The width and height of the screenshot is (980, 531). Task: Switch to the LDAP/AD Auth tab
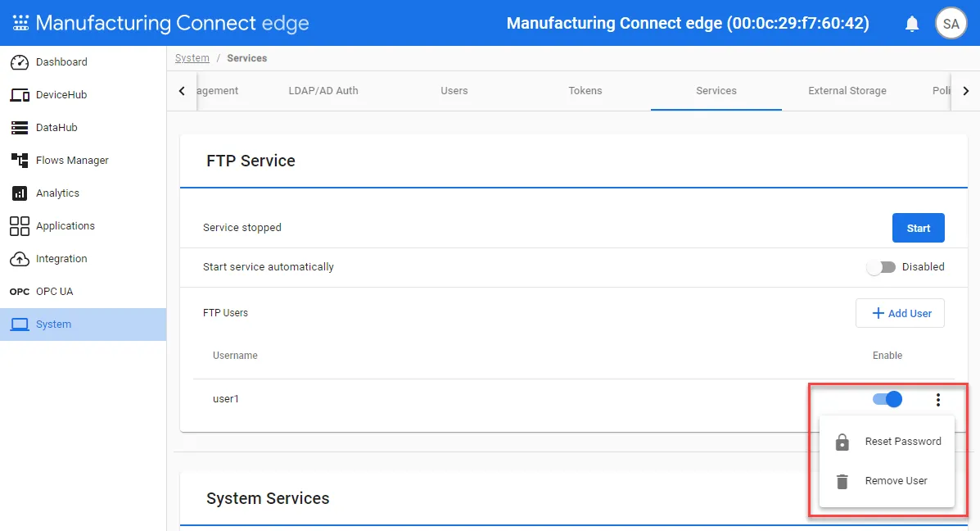[323, 91]
